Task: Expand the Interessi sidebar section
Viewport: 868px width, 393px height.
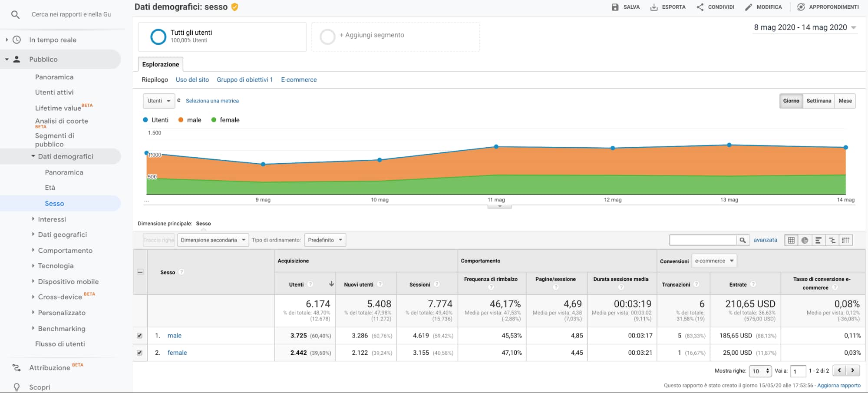Action: click(52, 219)
